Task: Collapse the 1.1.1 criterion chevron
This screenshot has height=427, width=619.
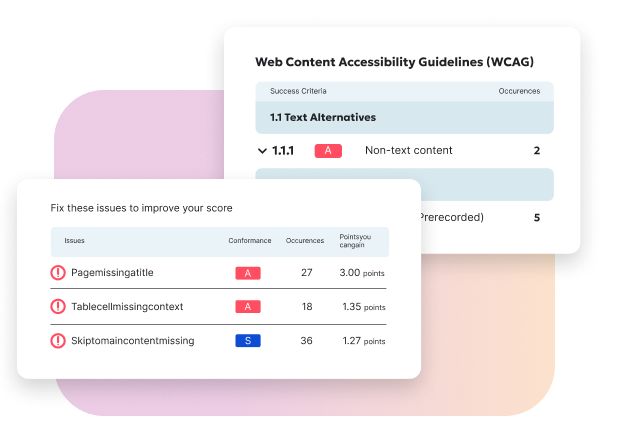Action: point(263,151)
